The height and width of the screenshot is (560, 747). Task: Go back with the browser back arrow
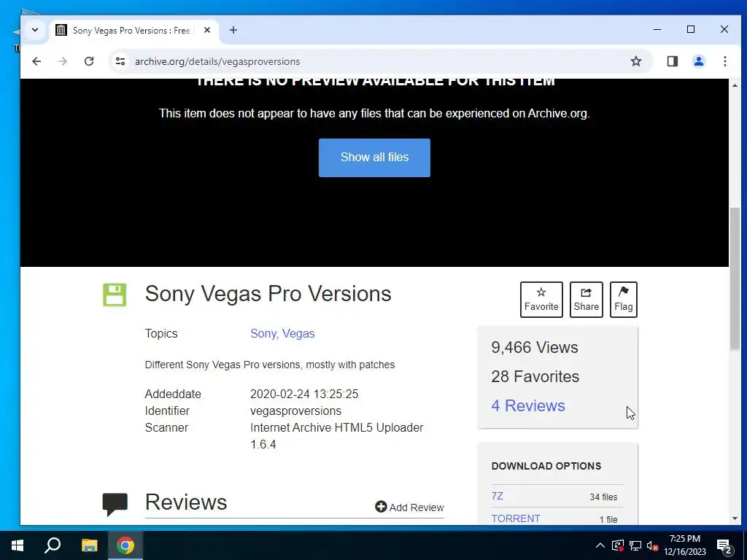point(36,61)
